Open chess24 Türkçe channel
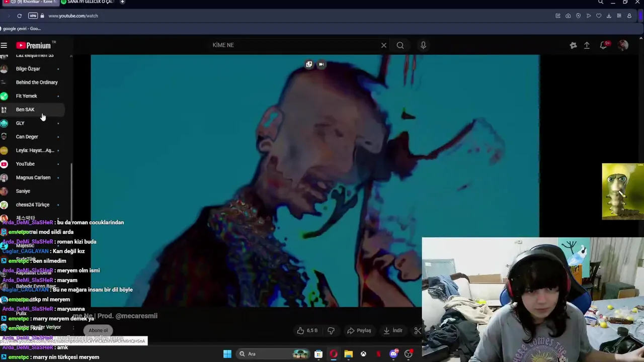 point(32,205)
